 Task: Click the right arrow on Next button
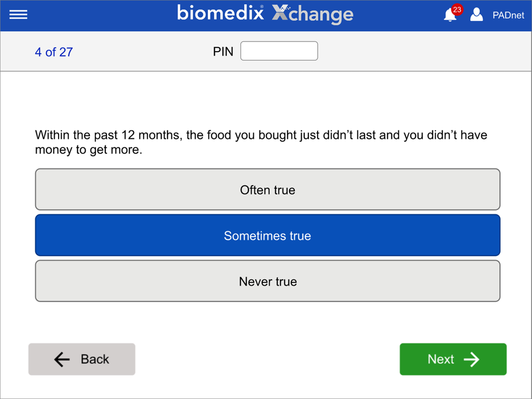coord(471,360)
